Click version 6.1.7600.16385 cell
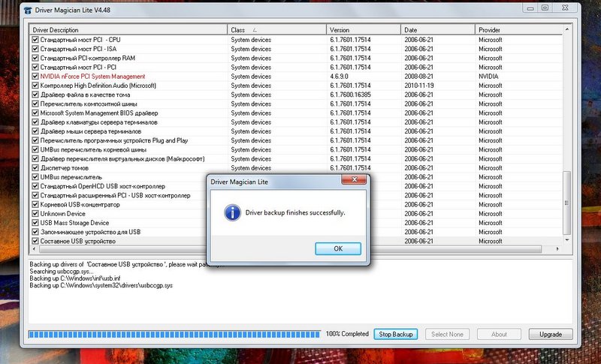601x364 pixels. point(350,95)
